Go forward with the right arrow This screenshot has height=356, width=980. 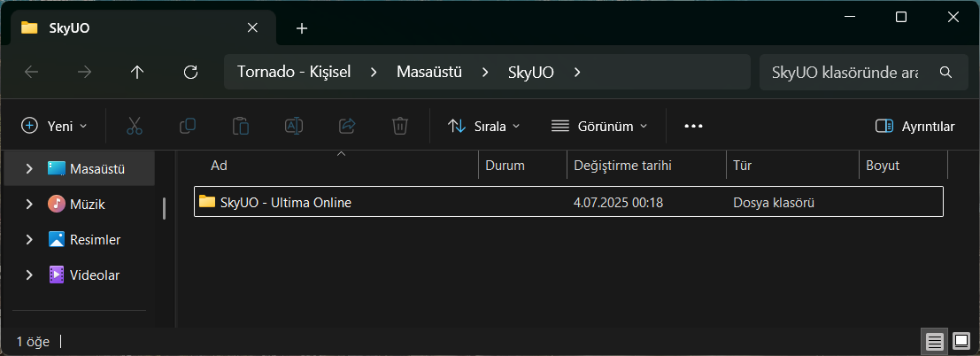point(84,72)
